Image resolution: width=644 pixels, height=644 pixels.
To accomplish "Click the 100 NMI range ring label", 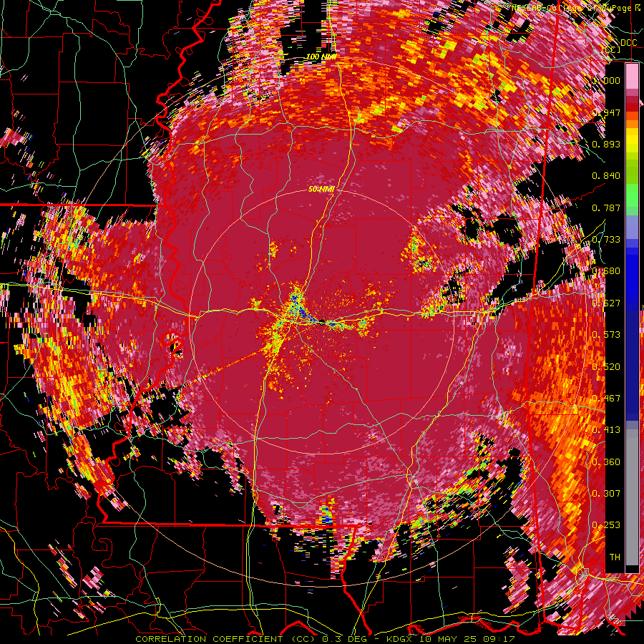I will click(321, 57).
